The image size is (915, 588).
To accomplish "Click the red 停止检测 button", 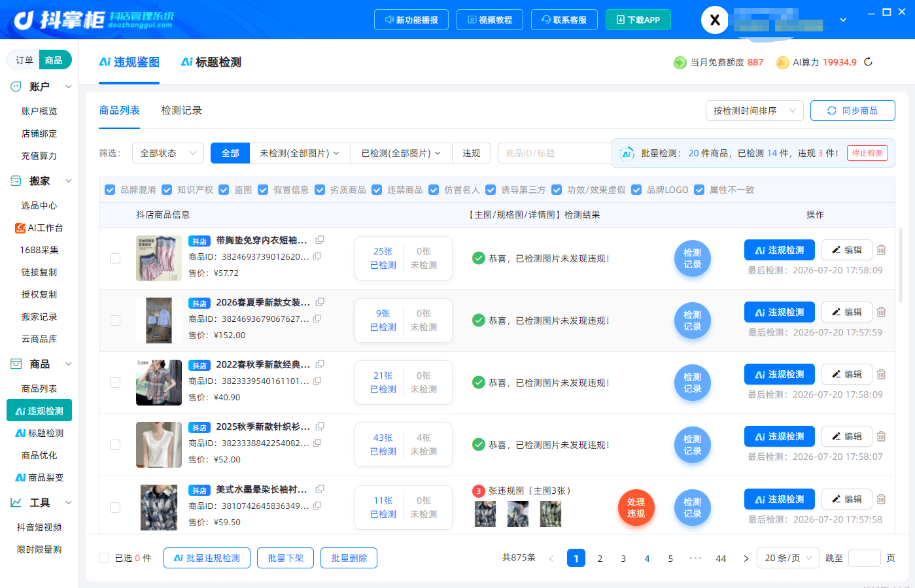I will [867, 153].
